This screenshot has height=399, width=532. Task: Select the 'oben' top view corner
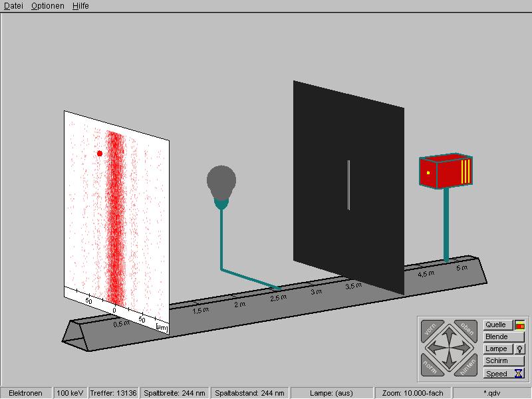click(x=467, y=329)
